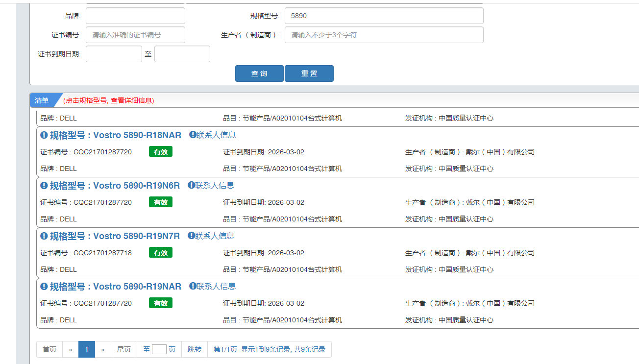Open details of Vostro 5890-R19N7R model

[115, 236]
